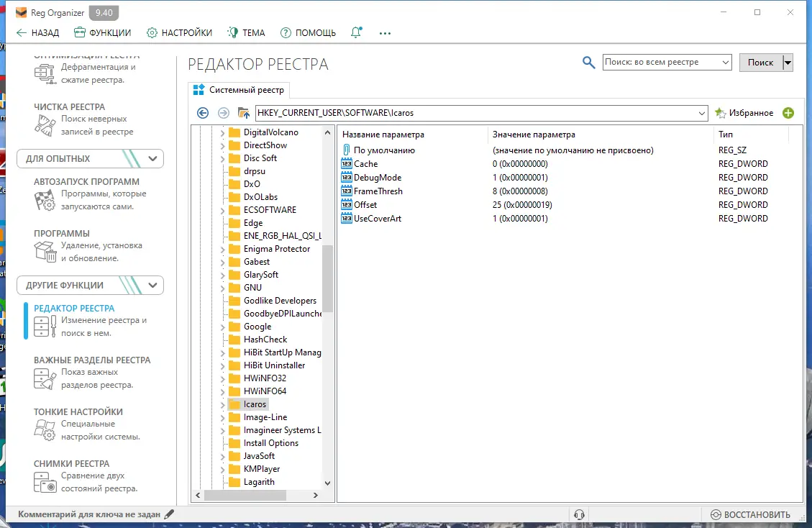The image size is (812, 528).
Task: Expand the Google registry key
Action: [x=222, y=326]
